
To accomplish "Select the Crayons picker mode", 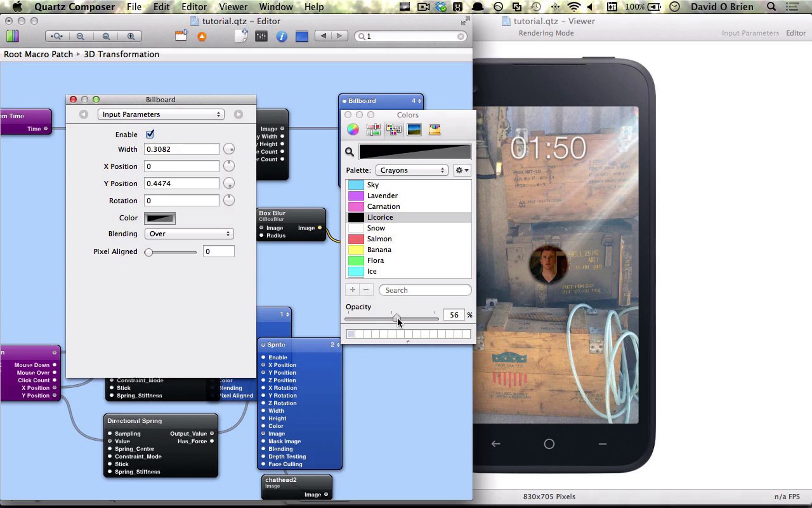I will 435,129.
